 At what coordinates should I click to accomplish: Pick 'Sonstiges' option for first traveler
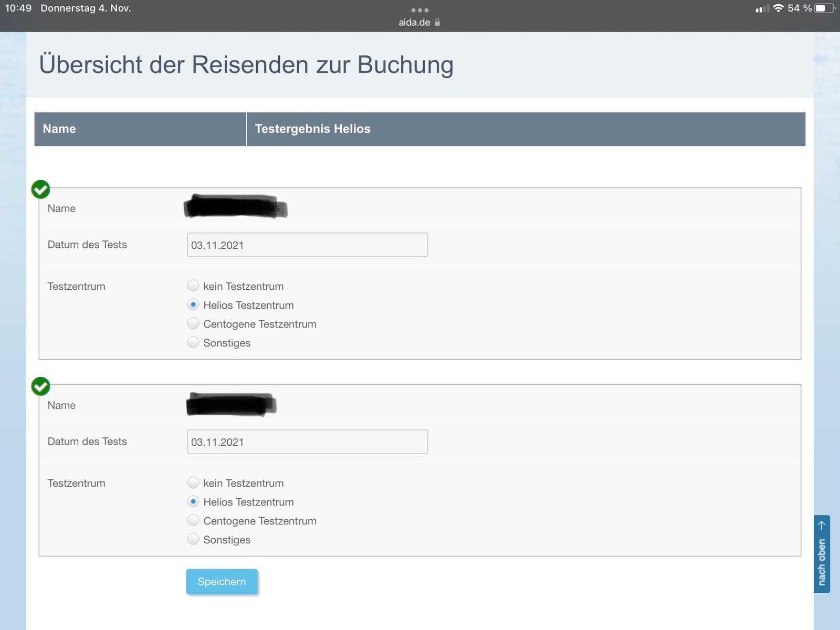(x=193, y=342)
